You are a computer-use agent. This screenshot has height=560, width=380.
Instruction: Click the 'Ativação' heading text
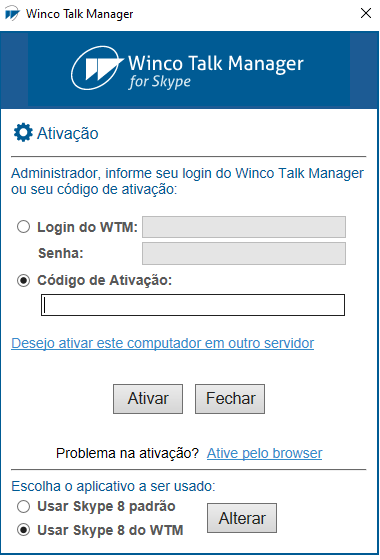click(x=68, y=133)
